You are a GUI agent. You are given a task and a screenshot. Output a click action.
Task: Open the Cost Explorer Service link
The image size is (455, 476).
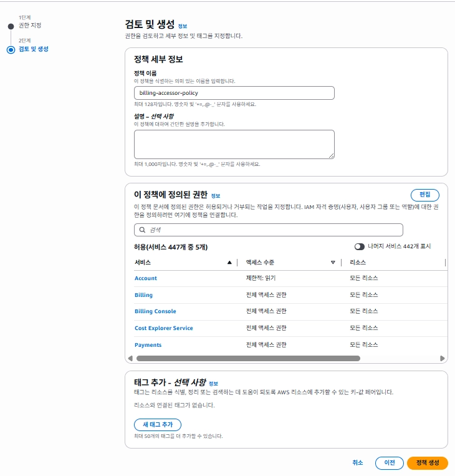(x=164, y=328)
